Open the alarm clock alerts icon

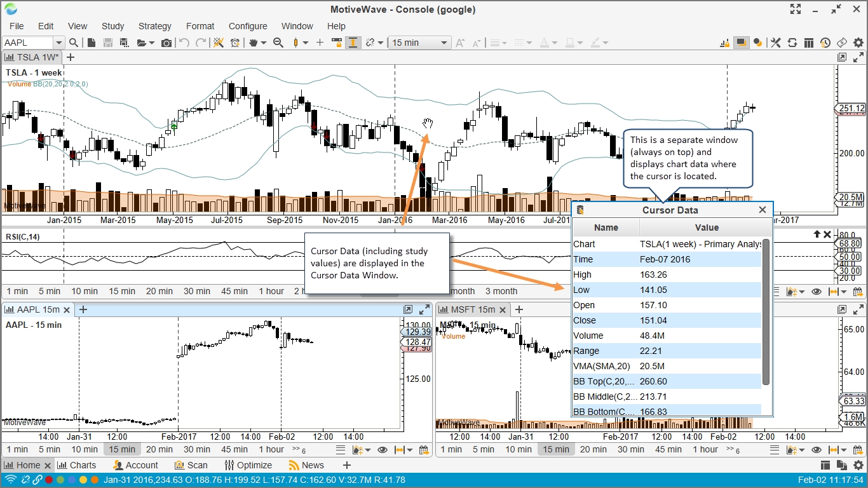pos(235,43)
